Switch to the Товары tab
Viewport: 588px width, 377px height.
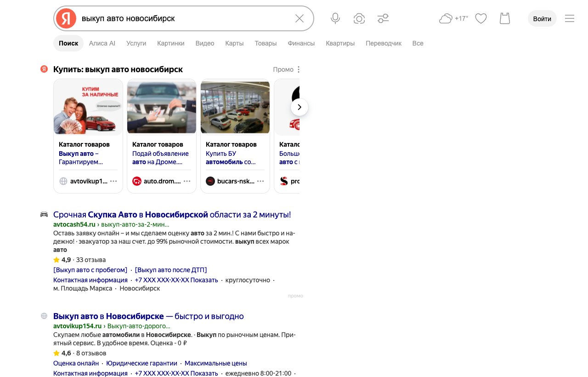point(266,43)
